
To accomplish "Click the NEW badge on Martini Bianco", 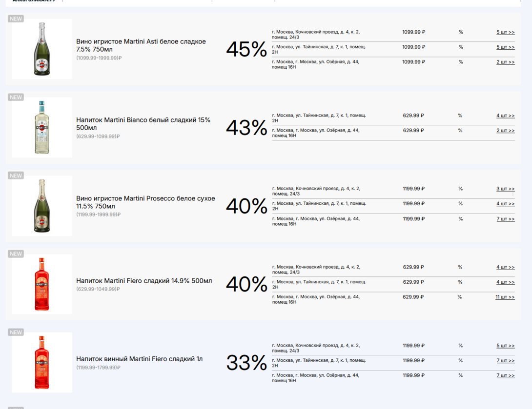I will (x=16, y=97).
